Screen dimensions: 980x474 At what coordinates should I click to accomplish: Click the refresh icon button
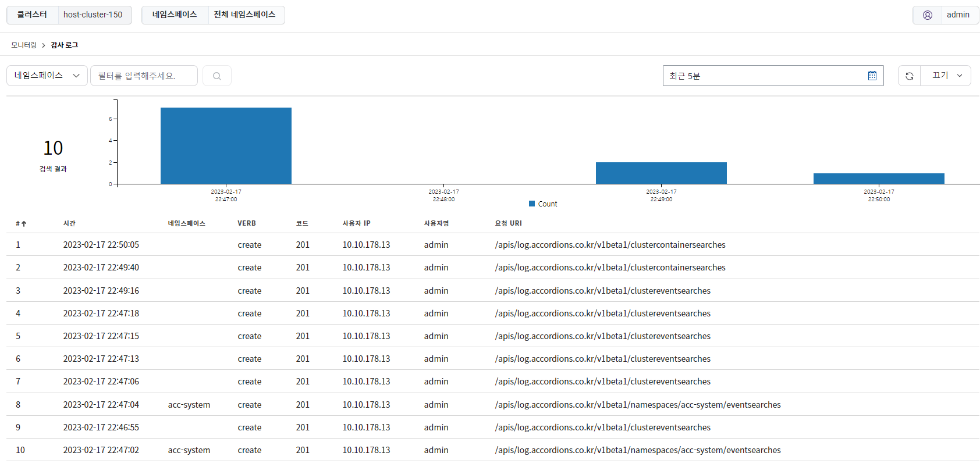pyautogui.click(x=909, y=76)
